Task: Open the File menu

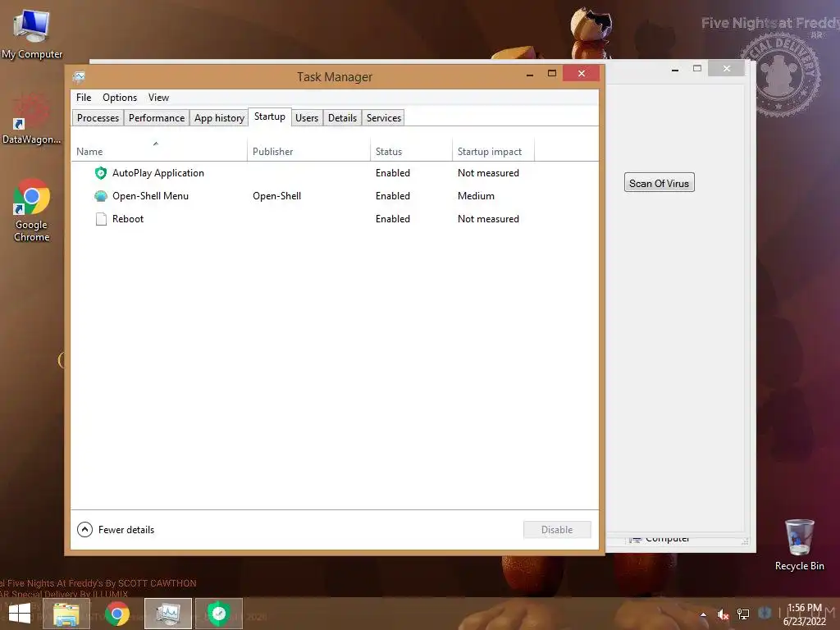Action: pos(84,98)
